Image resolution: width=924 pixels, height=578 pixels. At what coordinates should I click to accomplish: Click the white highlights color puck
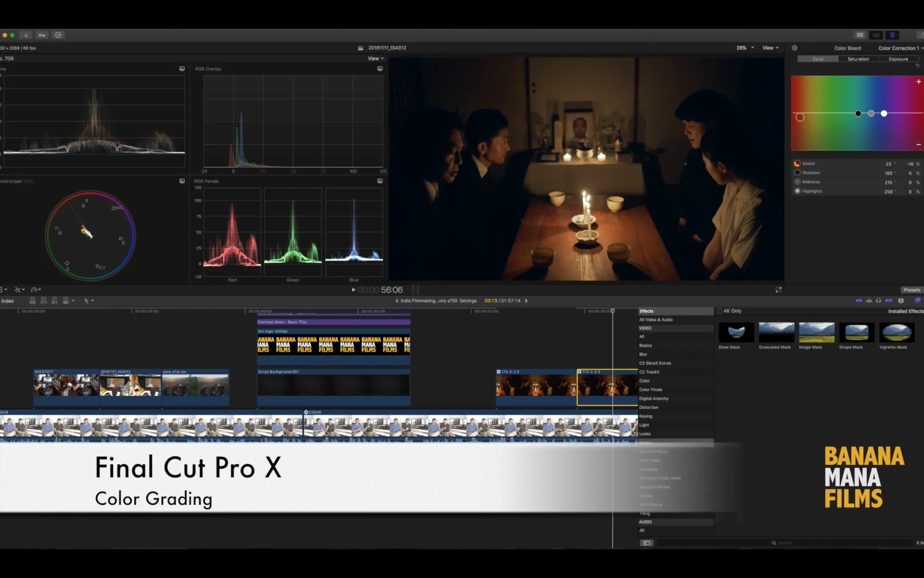(884, 113)
